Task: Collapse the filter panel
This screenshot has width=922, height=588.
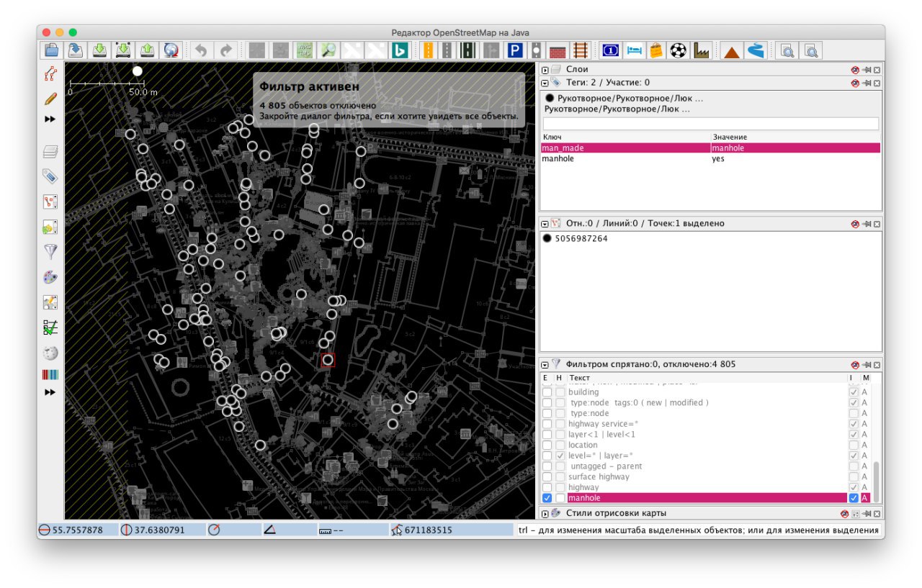Action: coord(545,365)
